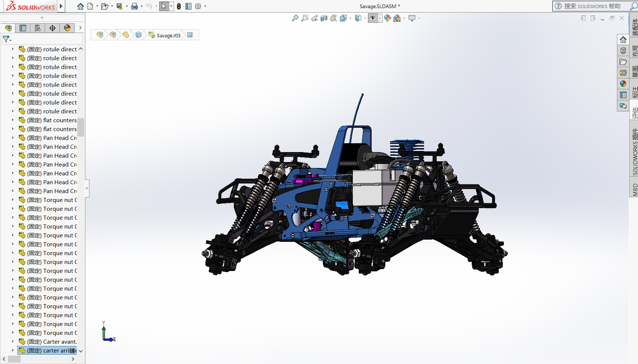The height and width of the screenshot is (364, 638).
Task: Switch to FeatureManager design tree tab
Action: [8, 28]
